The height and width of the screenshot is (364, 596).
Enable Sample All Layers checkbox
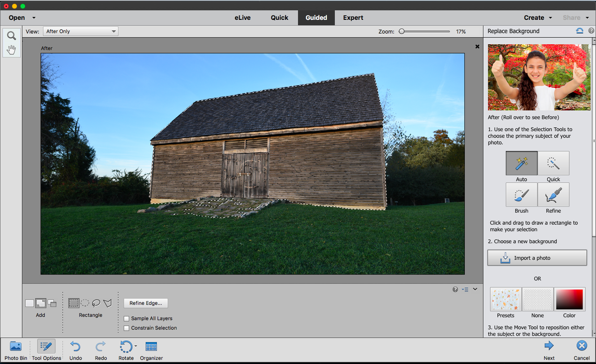click(127, 318)
